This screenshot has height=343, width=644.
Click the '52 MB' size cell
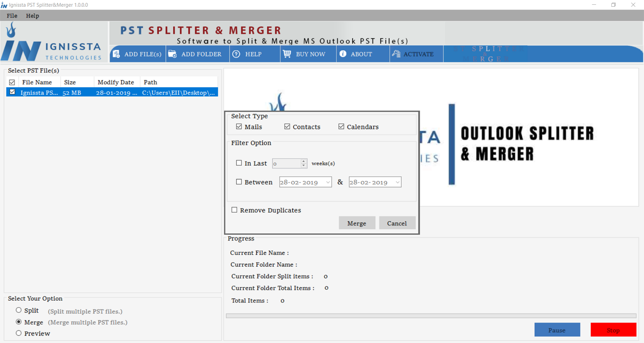pos(72,93)
